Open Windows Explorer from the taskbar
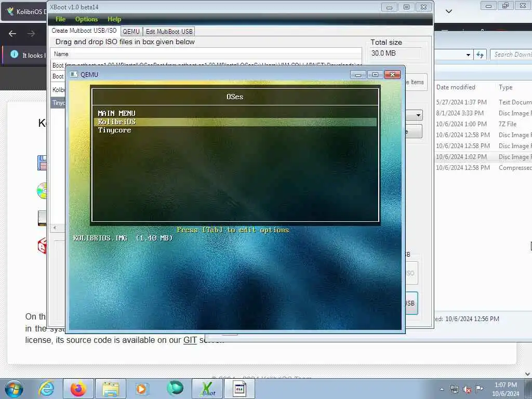The width and height of the screenshot is (532, 399). coord(111,389)
